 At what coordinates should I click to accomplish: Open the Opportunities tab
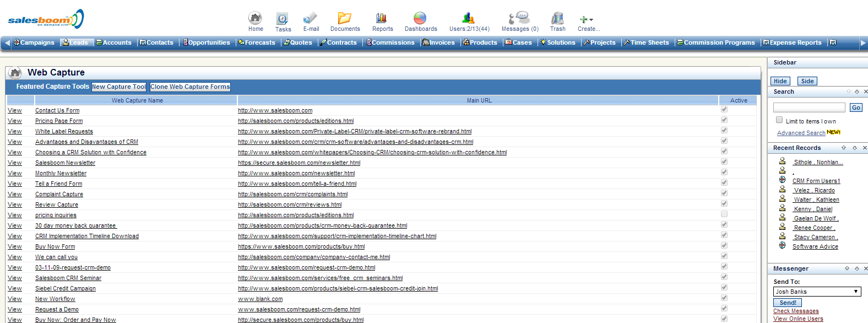pyautogui.click(x=207, y=42)
